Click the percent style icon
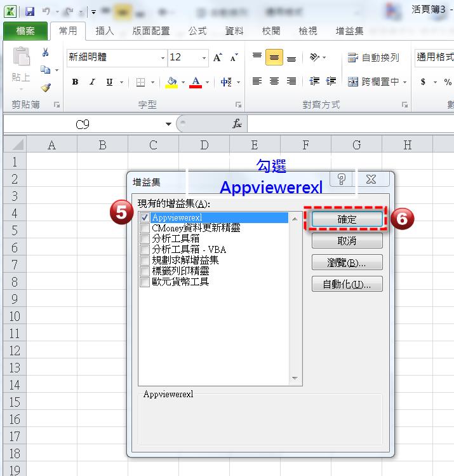This screenshot has height=476, width=454. [447, 81]
